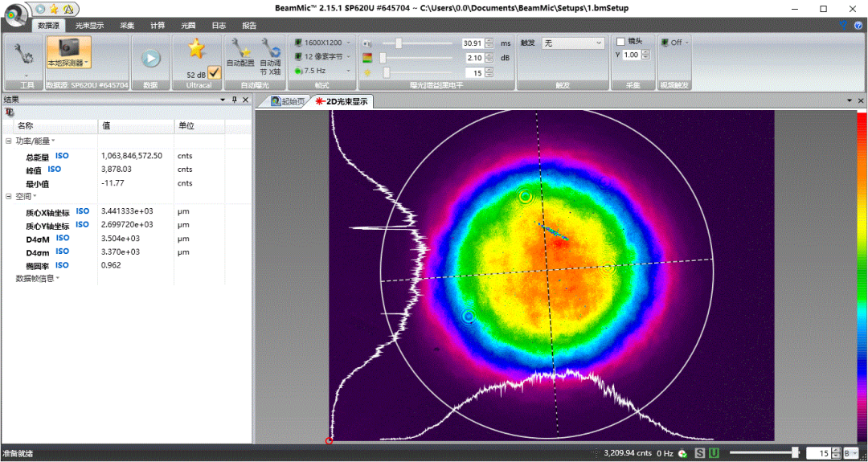The width and height of the screenshot is (868, 462).
Task: Click the gain color-bar icon beside slider
Action: [x=367, y=58]
